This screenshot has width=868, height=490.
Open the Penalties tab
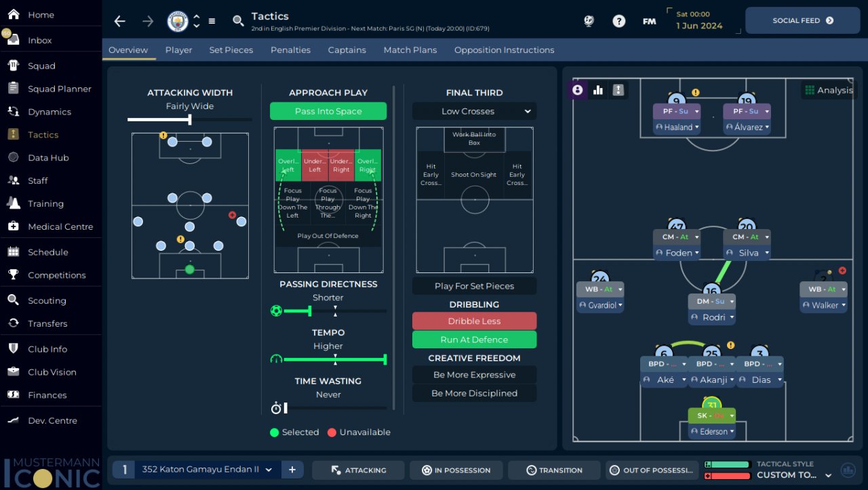pyautogui.click(x=290, y=49)
